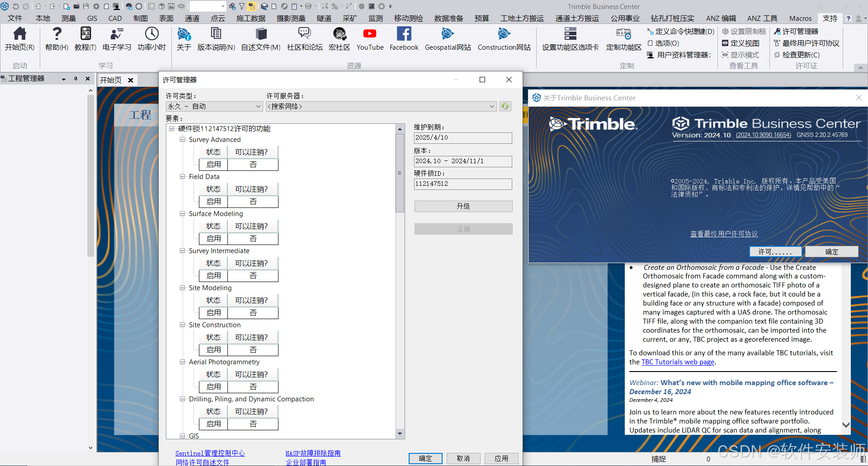The width and height of the screenshot is (868, 466).
Task: Open the Customize Ribbon icon
Action: 624,34
